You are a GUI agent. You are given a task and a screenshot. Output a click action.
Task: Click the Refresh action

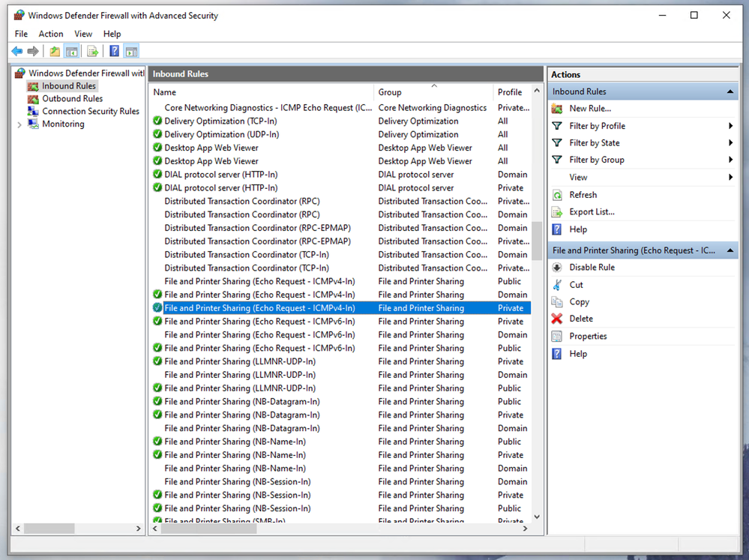tap(583, 195)
